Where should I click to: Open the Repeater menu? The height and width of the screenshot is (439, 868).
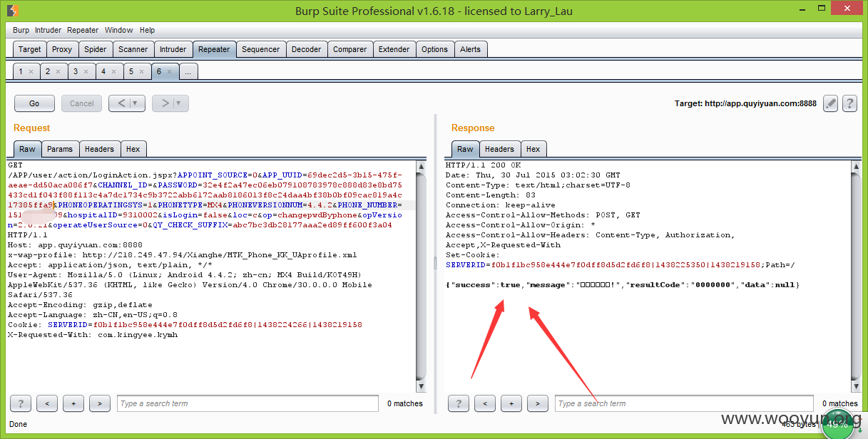click(x=83, y=31)
